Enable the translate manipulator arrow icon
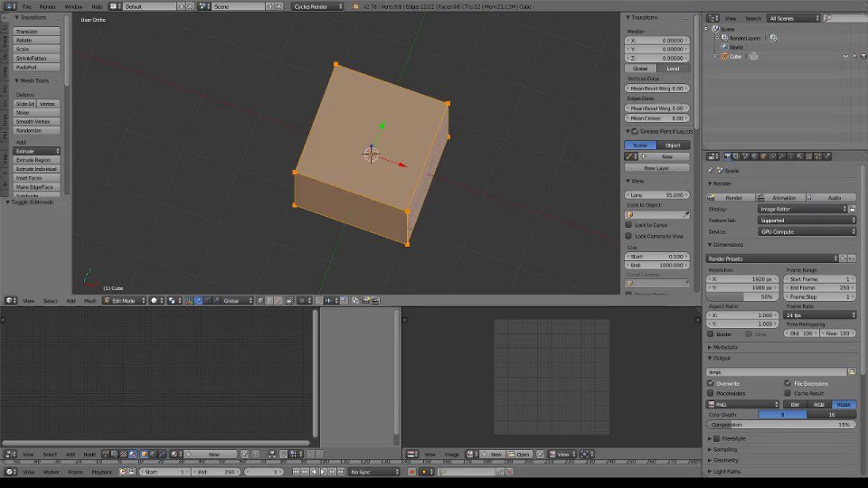Screen dimensions: 868x488 tap(198, 300)
